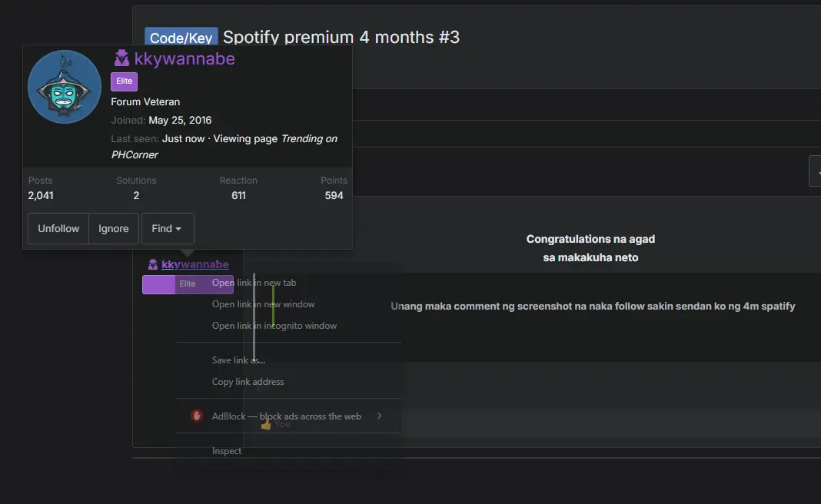Ignore the user kkywannabe
Viewport: 821px width, 504px height.
(114, 228)
